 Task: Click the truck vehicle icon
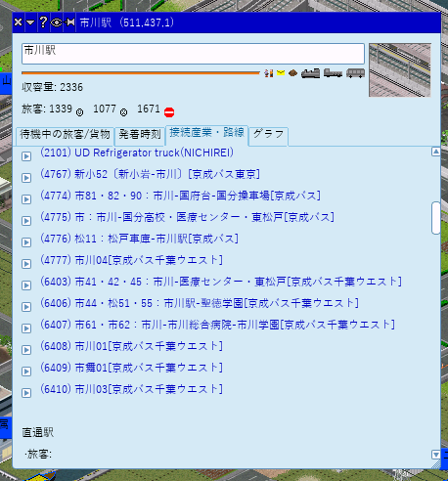333,73
